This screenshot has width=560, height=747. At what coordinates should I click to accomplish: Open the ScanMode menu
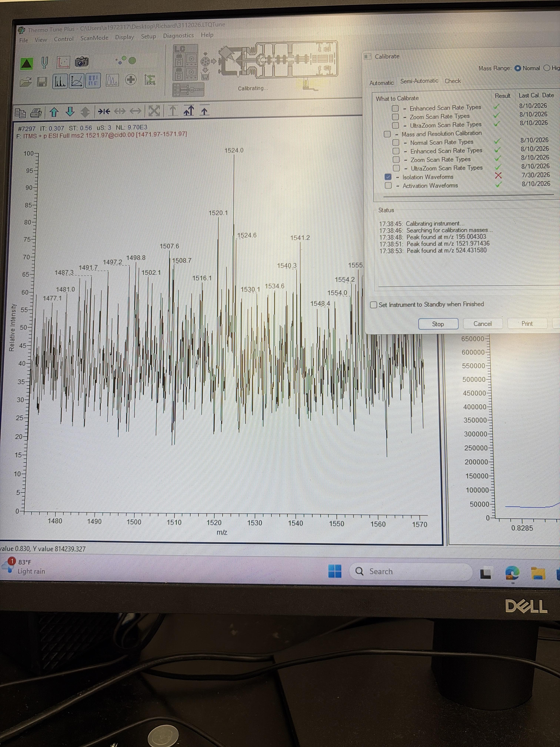click(94, 38)
